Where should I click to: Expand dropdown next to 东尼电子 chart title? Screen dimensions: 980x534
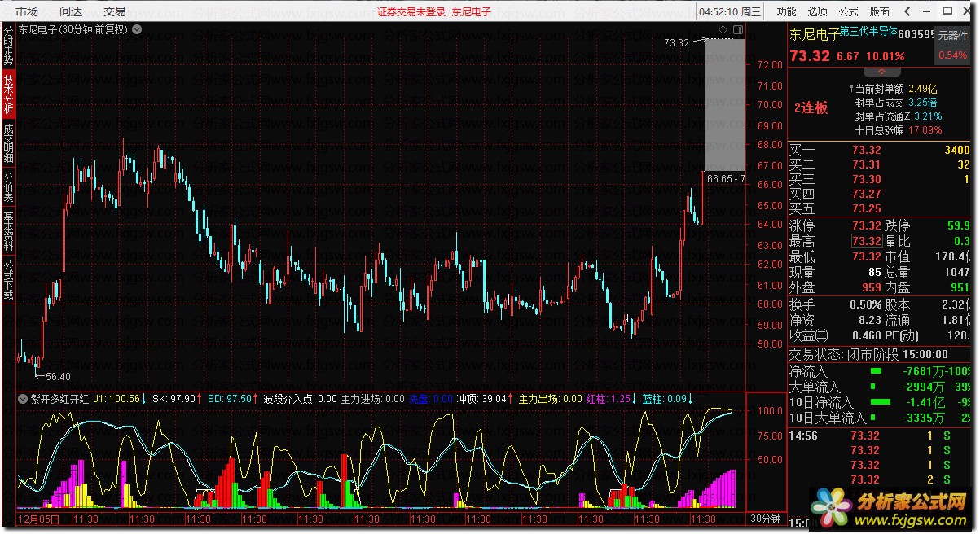(x=136, y=28)
